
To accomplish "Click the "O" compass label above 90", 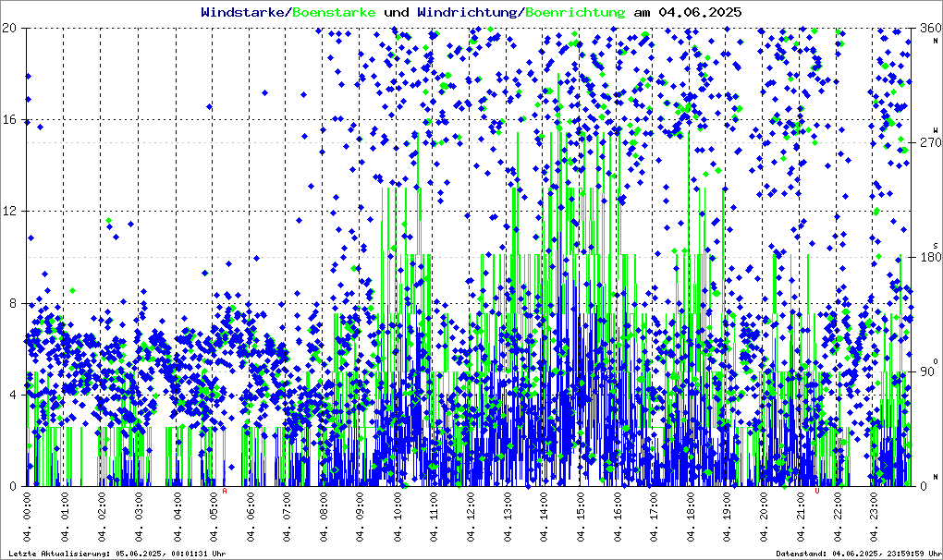I will click(x=936, y=361).
